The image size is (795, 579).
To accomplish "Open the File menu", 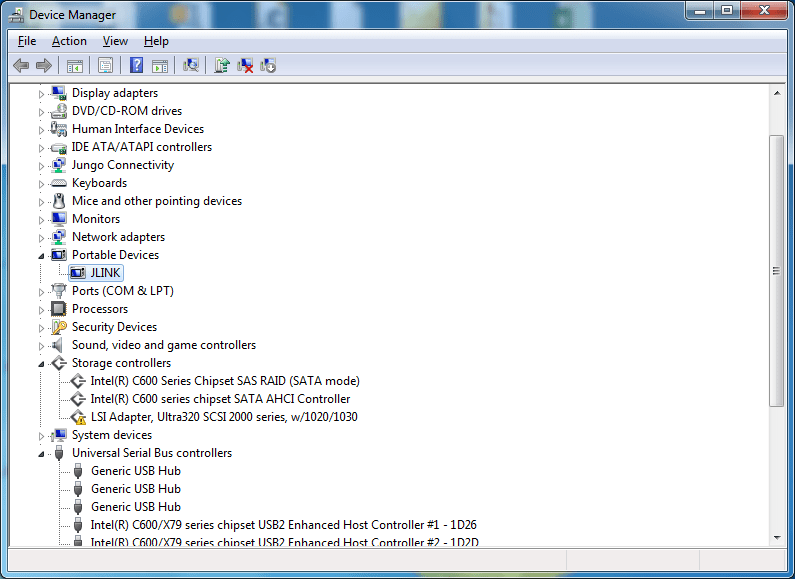I will pyautogui.click(x=27, y=41).
